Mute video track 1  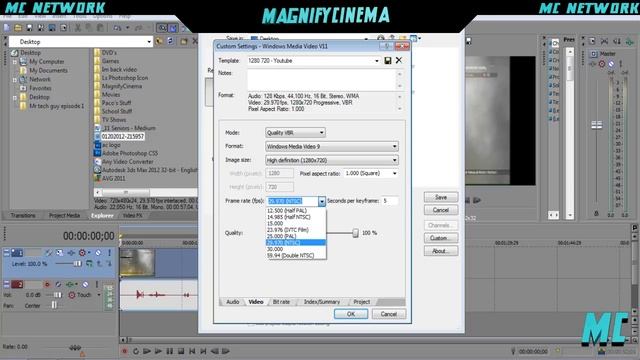pyautogui.click(x=98, y=253)
